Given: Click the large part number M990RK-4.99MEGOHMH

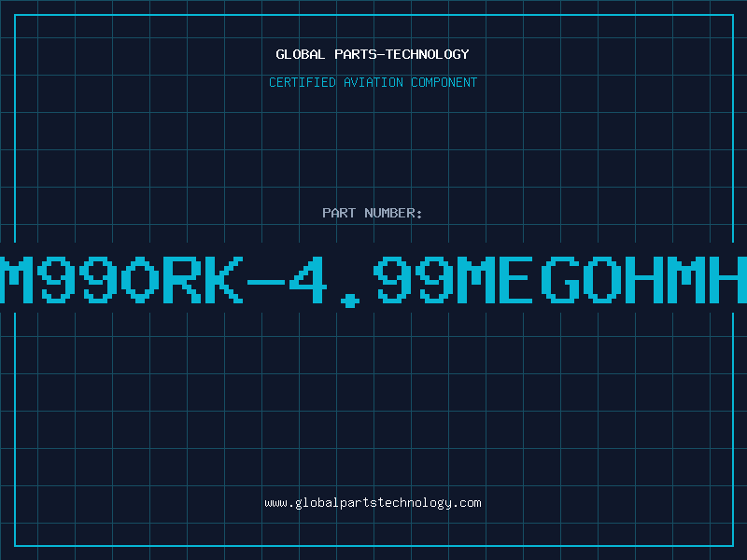Looking at the screenshot, I should pyautogui.click(x=373, y=281).
